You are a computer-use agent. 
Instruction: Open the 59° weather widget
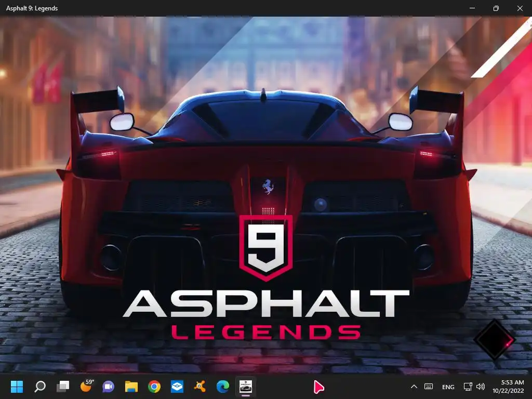pyautogui.click(x=86, y=386)
